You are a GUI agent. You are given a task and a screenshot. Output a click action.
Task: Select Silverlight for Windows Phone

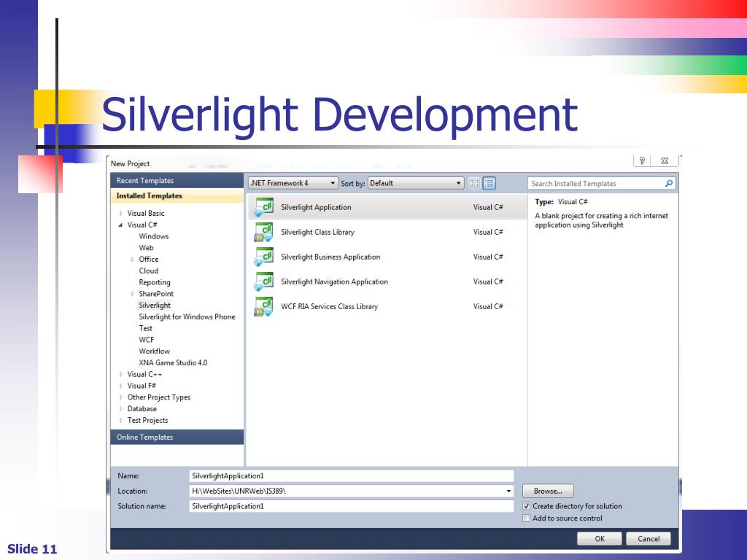[x=187, y=316]
